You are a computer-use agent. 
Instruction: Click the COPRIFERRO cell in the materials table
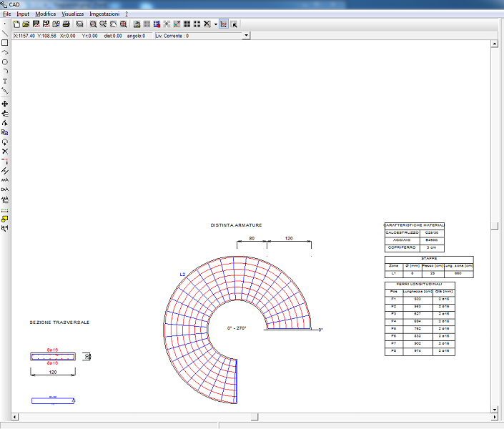tap(402, 247)
